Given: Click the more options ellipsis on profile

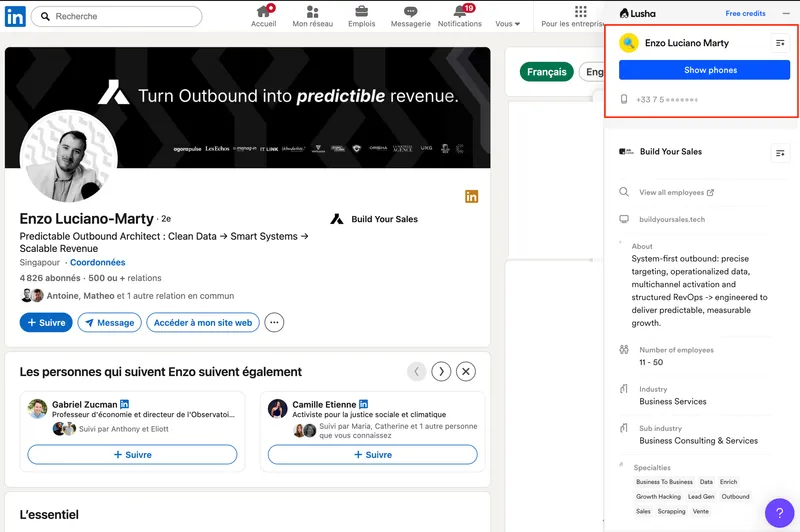Looking at the screenshot, I should (274, 322).
